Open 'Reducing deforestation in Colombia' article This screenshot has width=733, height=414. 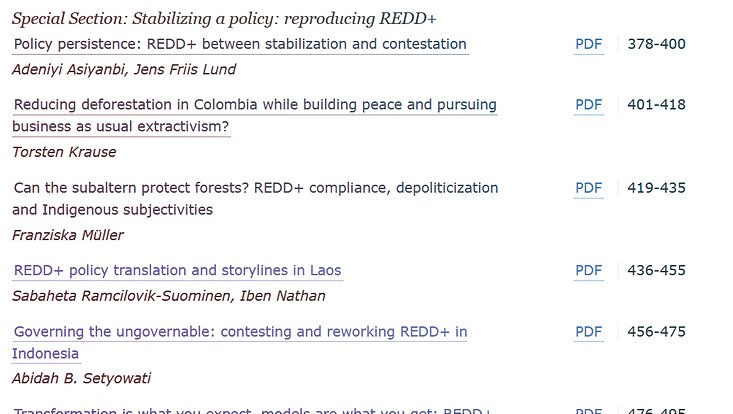(255, 115)
